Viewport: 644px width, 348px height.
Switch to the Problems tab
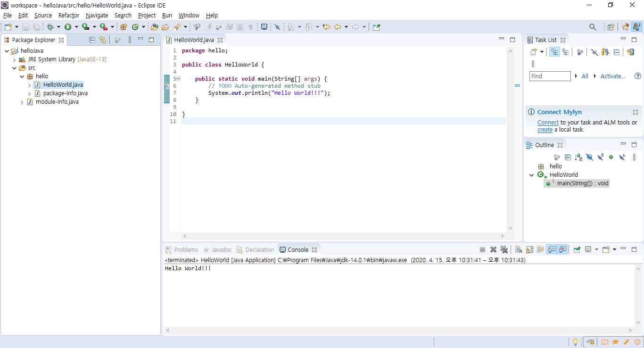pyautogui.click(x=186, y=250)
